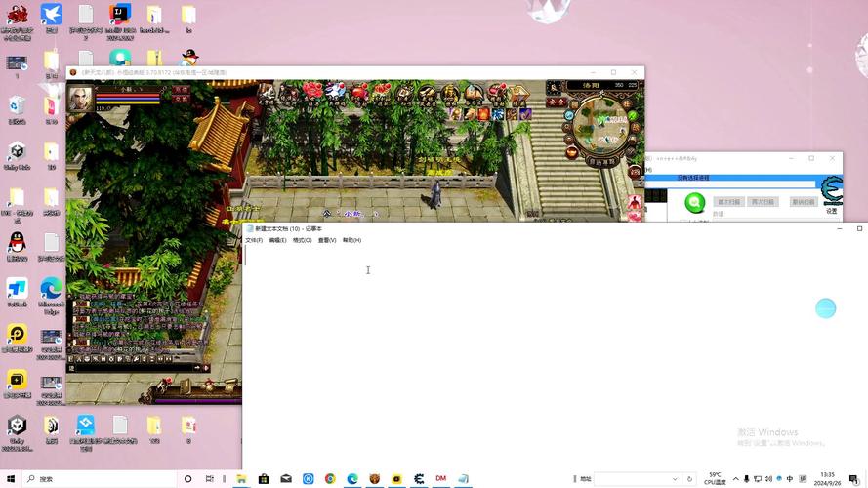Select the blue ice buff icon
The image size is (868, 488).
point(498,114)
